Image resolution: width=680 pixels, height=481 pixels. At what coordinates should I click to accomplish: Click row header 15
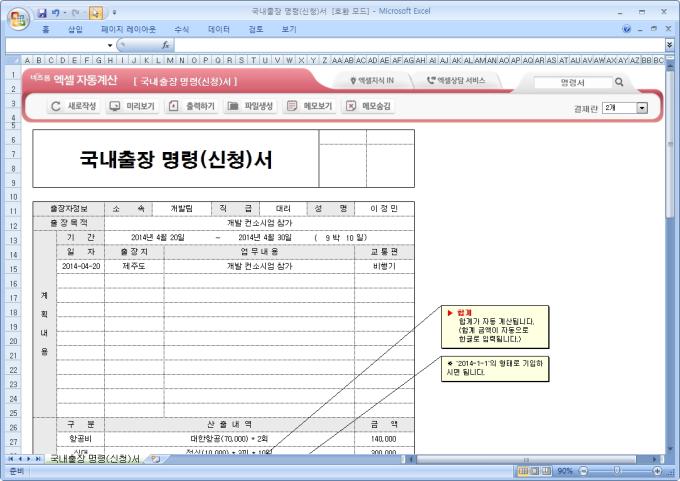pyautogui.click(x=13, y=269)
